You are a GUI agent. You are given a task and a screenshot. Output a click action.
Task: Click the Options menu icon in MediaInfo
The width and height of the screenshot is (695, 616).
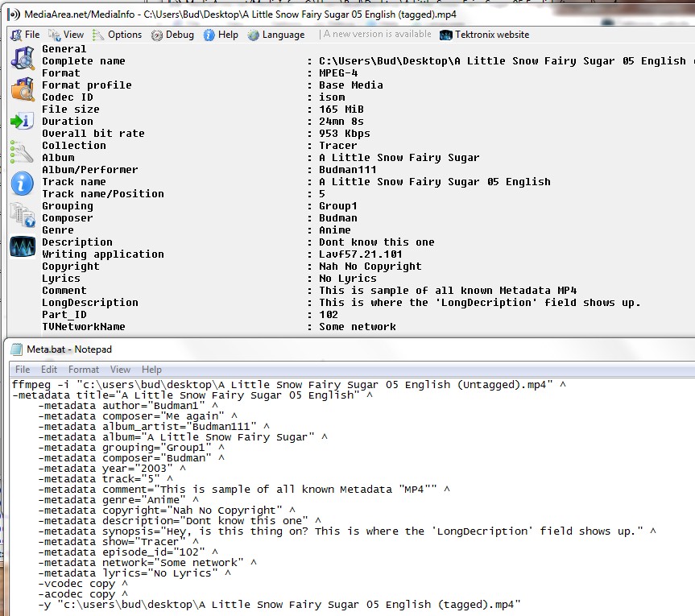pos(98,35)
